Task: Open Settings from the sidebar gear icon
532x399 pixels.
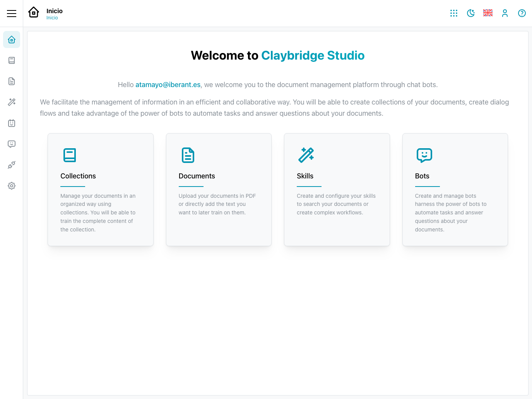Action: (12, 186)
